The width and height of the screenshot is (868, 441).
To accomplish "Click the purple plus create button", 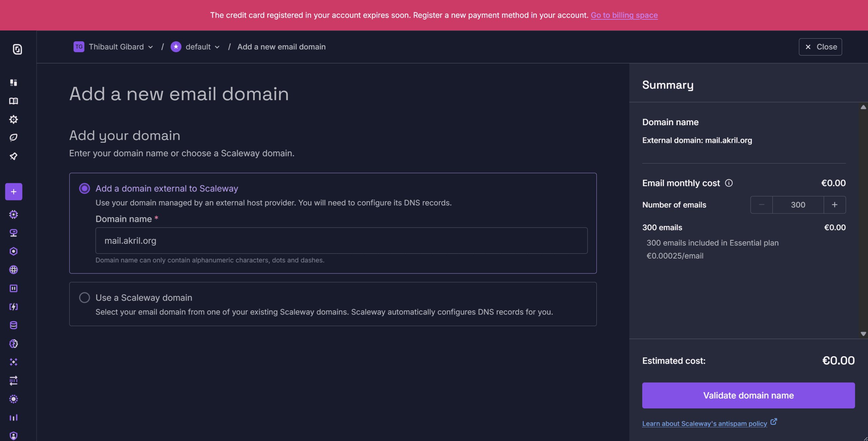I will coord(14,192).
